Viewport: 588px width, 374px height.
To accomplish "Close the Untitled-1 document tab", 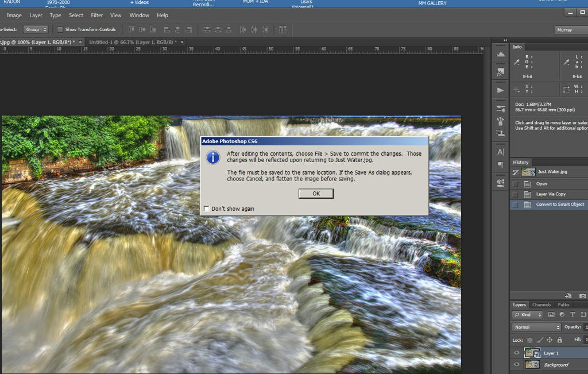I will pos(182,42).
